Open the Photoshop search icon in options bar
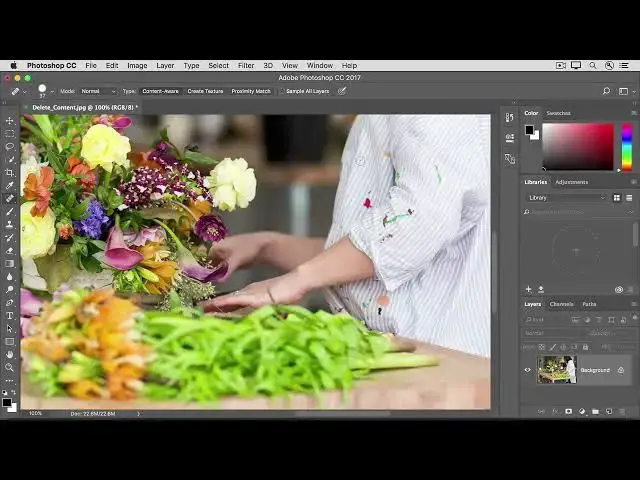The width and height of the screenshot is (640, 480). click(607, 91)
